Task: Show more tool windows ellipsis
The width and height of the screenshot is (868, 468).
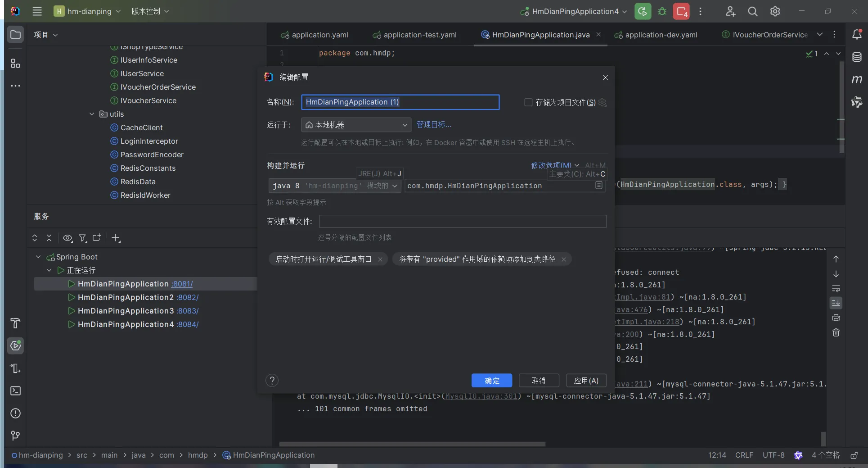Action: coord(15,86)
